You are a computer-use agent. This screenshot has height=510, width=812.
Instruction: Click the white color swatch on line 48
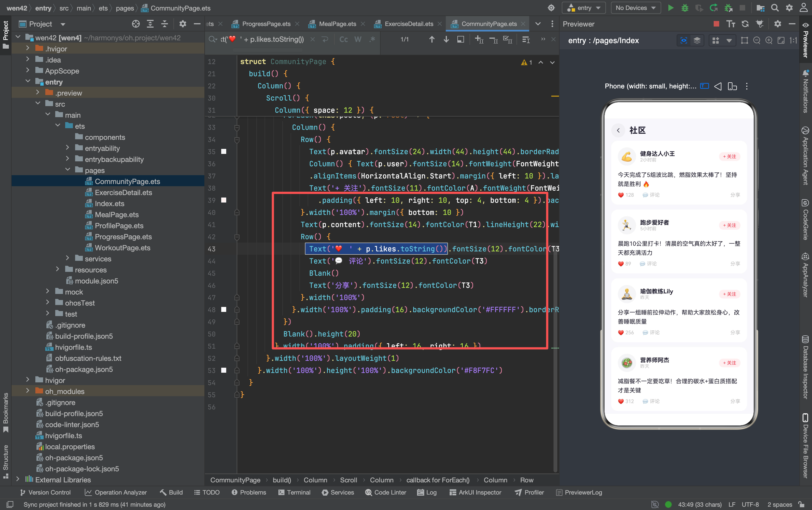click(x=223, y=309)
